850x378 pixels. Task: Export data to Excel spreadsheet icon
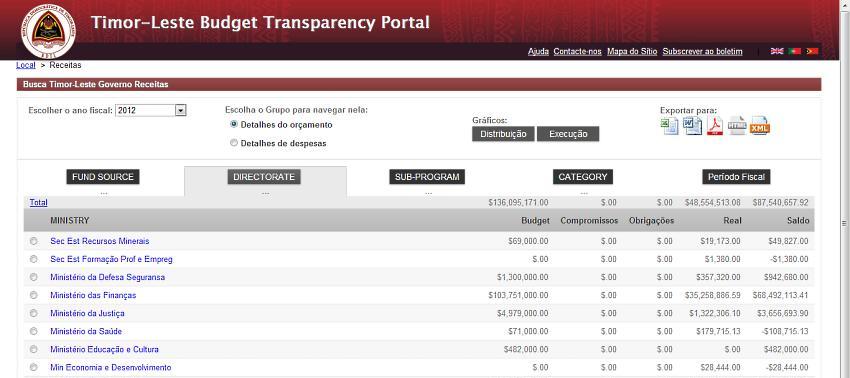click(670, 126)
